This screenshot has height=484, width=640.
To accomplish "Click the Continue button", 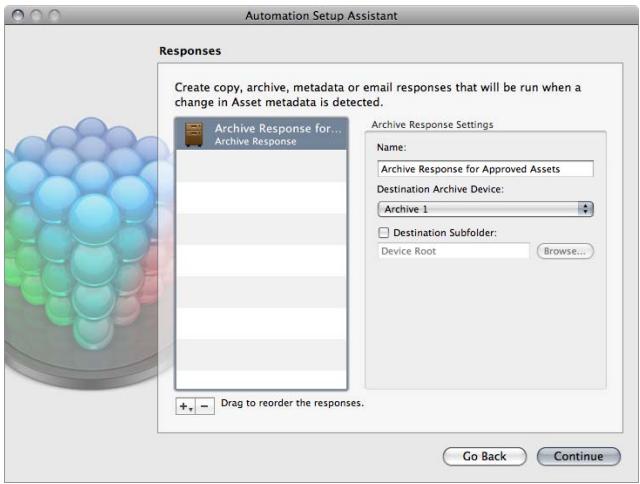I will coord(578,456).
